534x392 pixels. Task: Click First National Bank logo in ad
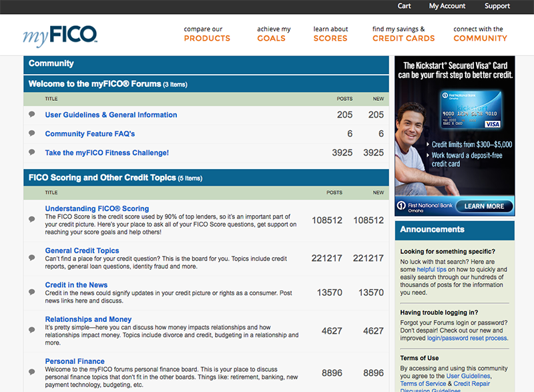[425, 206]
